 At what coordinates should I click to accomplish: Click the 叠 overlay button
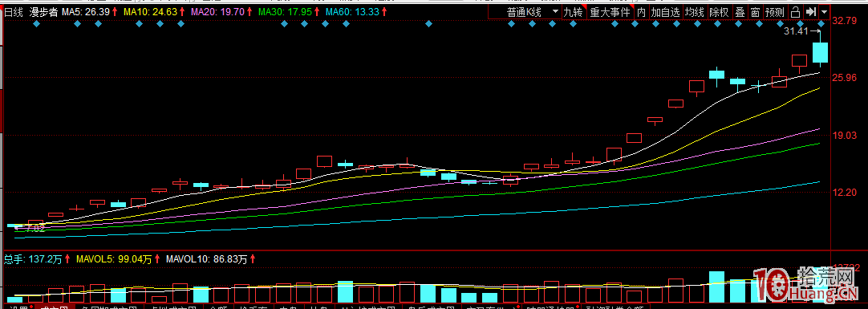pos(740,11)
